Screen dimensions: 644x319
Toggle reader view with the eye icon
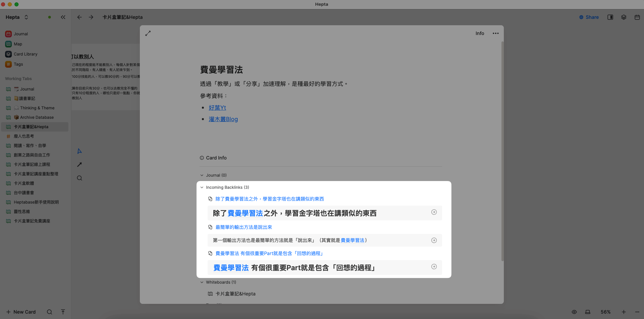click(574, 312)
